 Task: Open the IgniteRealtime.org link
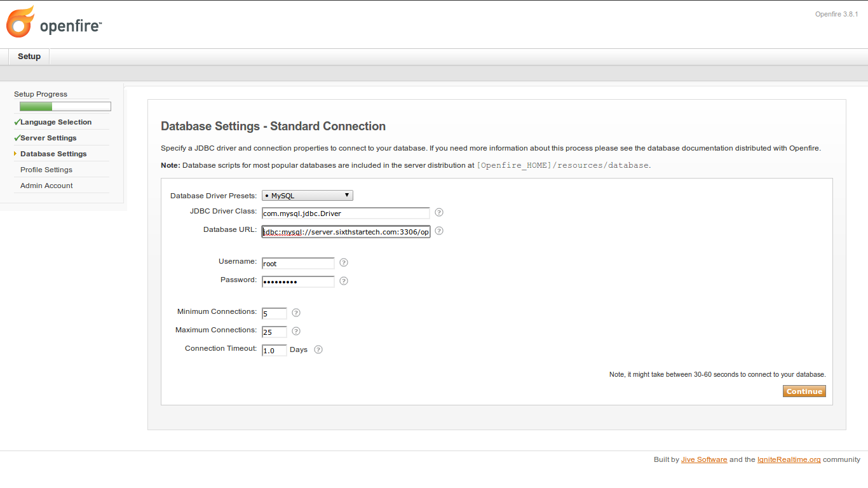pos(789,459)
